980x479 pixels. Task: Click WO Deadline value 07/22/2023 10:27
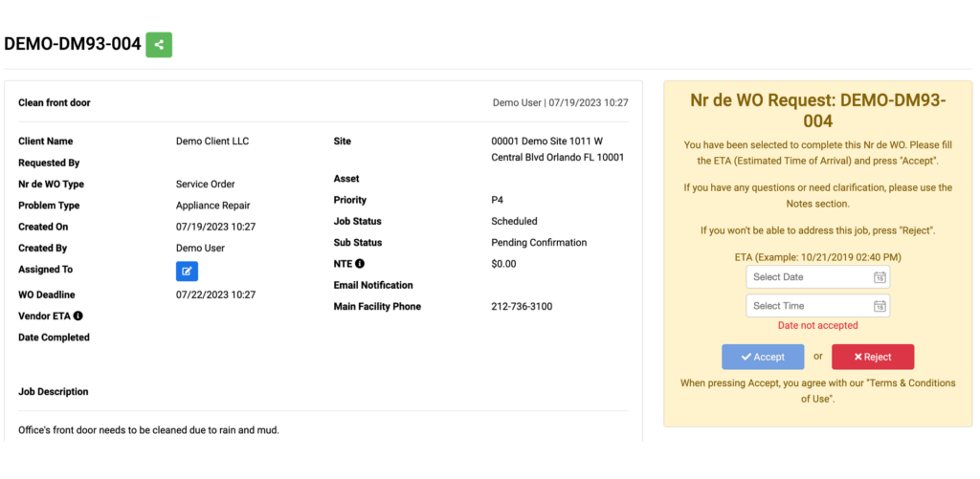215,294
